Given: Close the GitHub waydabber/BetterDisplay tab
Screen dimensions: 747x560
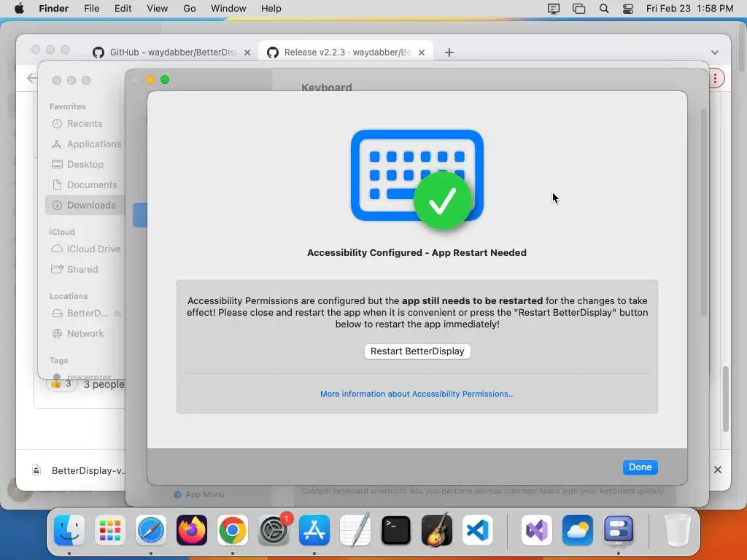Looking at the screenshot, I should click(247, 52).
